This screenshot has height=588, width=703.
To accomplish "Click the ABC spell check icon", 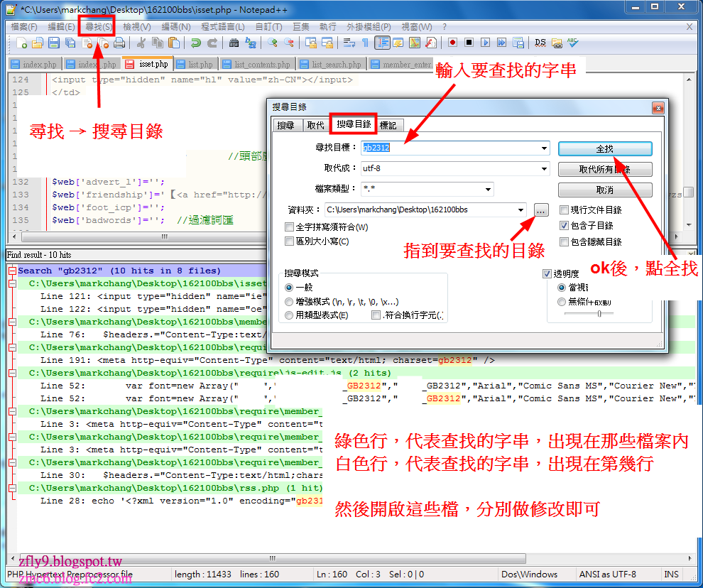I will click(x=572, y=43).
